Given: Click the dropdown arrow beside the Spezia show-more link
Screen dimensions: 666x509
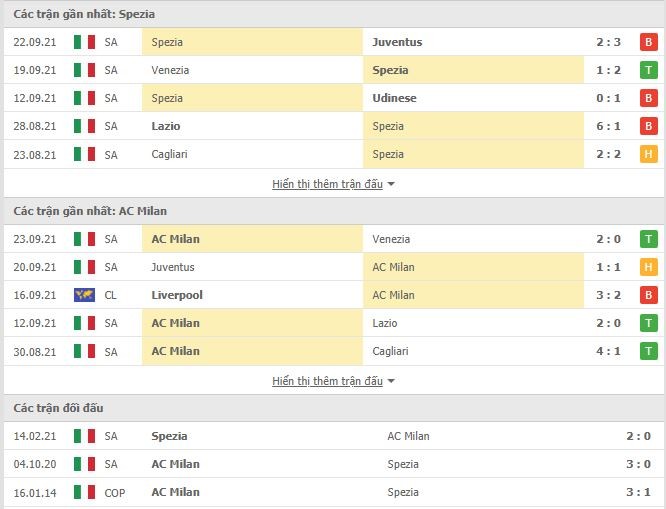Looking at the screenshot, I should tap(391, 184).
